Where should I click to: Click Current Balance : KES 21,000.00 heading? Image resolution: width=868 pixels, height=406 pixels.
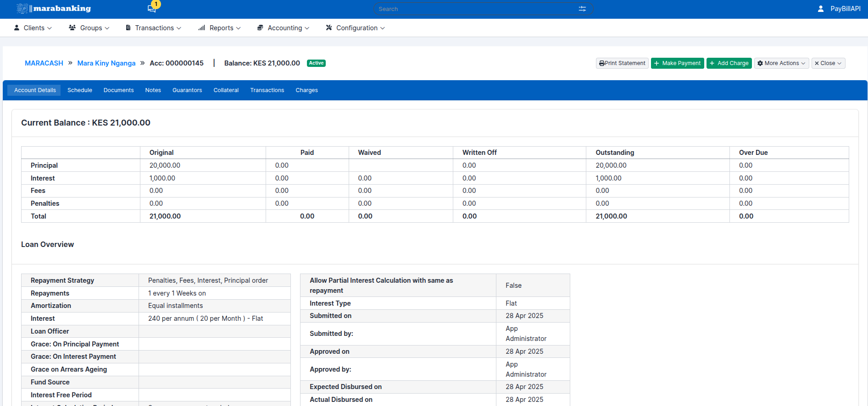pyautogui.click(x=86, y=123)
